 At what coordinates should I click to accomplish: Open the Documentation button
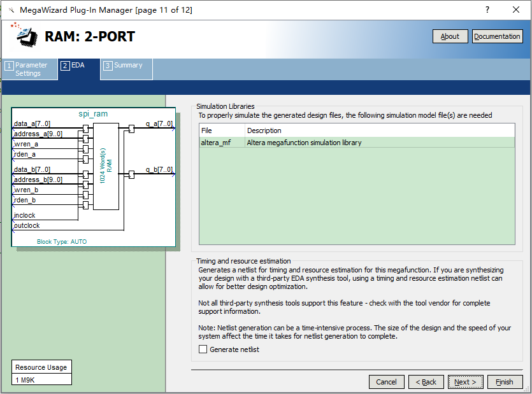coord(497,36)
